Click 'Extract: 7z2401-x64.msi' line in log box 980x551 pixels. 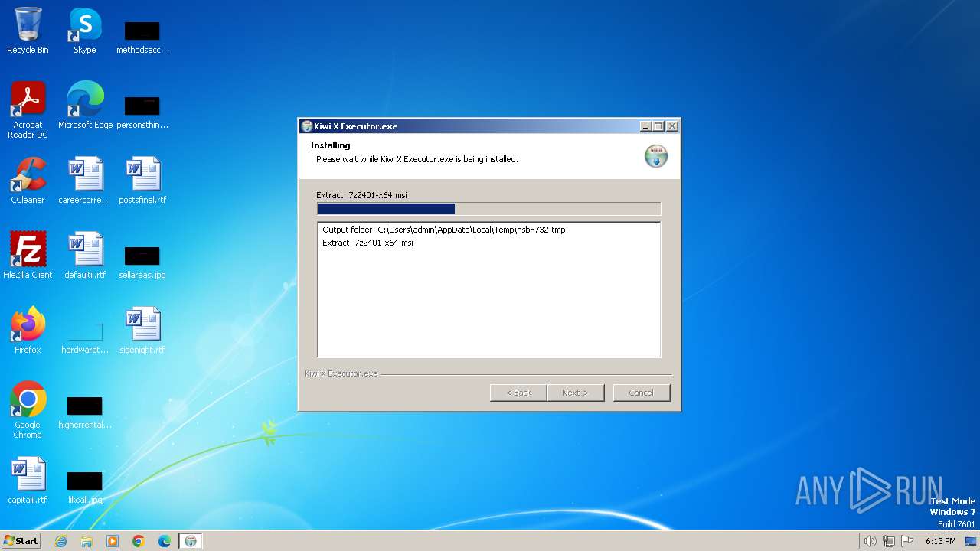(367, 243)
